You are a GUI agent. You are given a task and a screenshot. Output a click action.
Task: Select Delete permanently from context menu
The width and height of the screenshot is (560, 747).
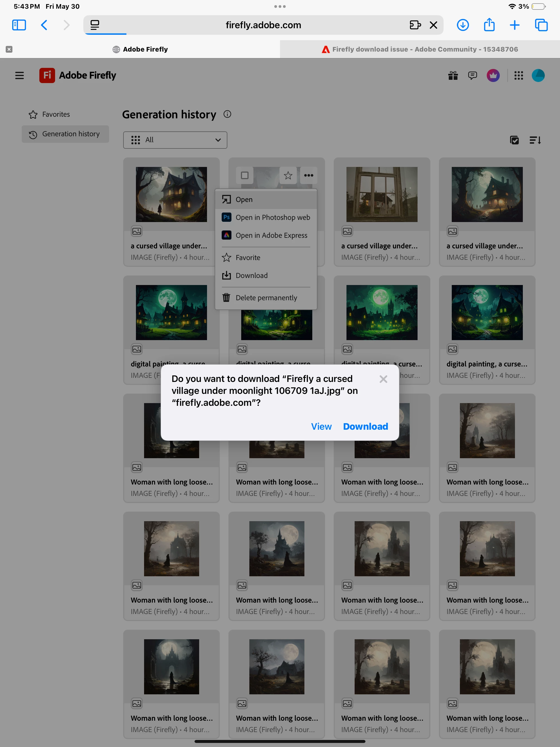point(266,298)
